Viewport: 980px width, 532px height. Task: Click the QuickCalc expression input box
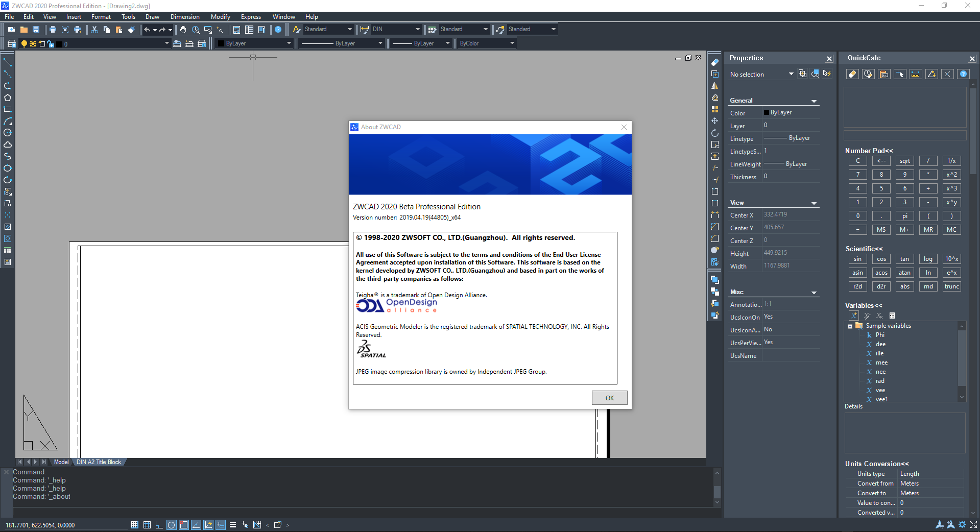(905, 135)
